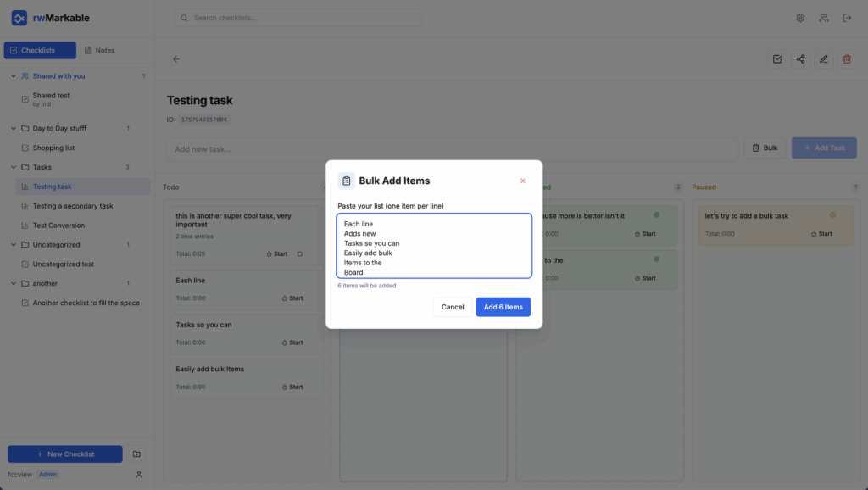
Task: Open settings gear icon in header
Action: click(800, 18)
